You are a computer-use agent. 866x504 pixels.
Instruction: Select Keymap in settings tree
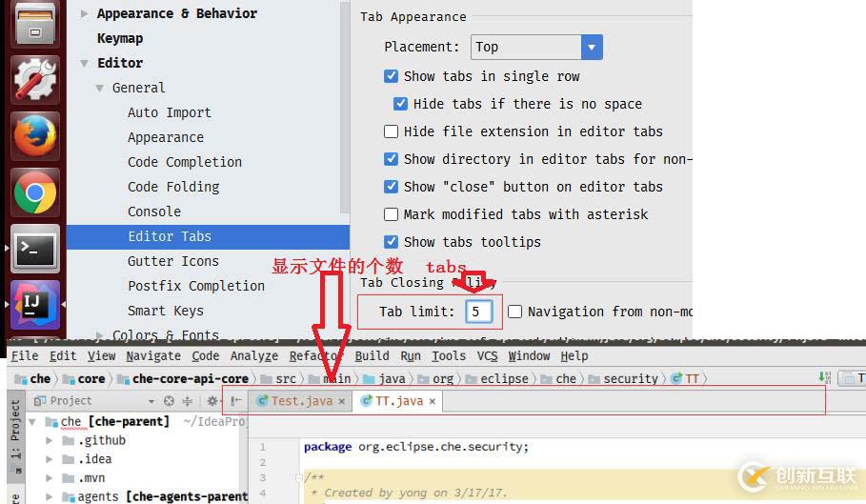coord(120,39)
